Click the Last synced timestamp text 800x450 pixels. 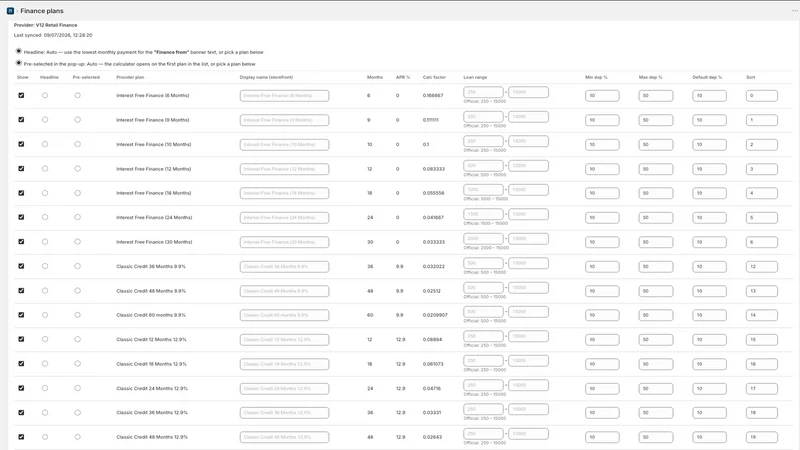coord(53,35)
